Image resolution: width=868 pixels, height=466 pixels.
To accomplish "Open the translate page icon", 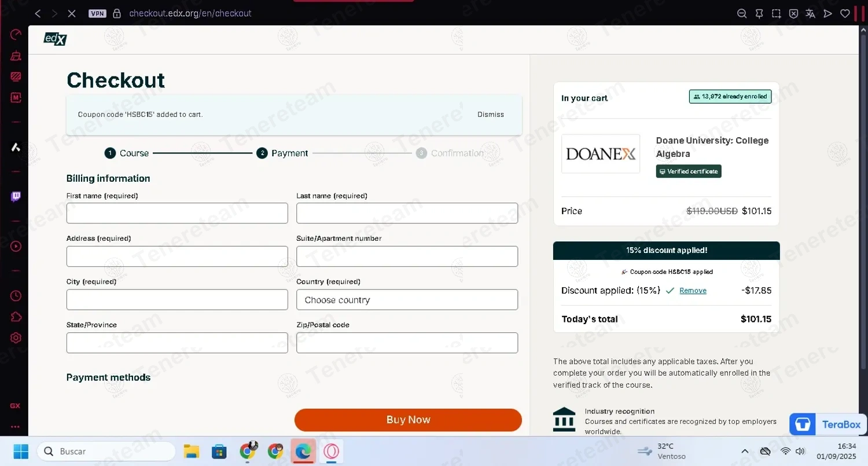I will [811, 13].
